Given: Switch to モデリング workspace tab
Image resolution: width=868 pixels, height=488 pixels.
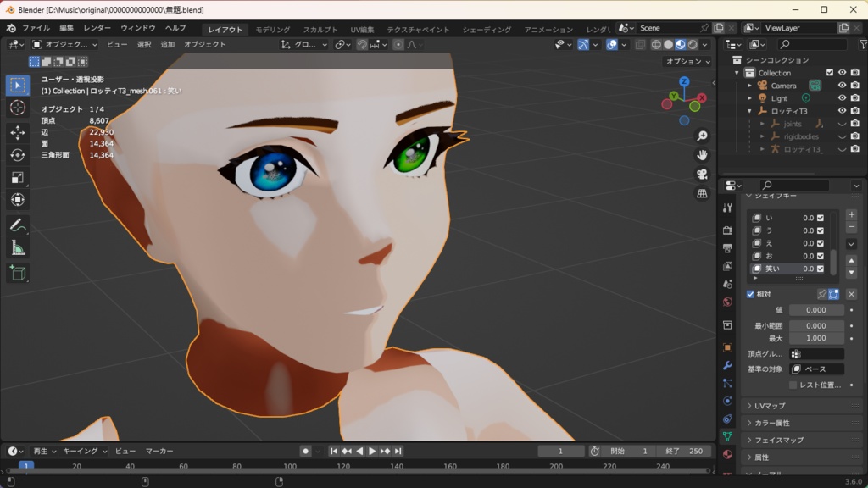Looking at the screenshot, I should 272,29.
